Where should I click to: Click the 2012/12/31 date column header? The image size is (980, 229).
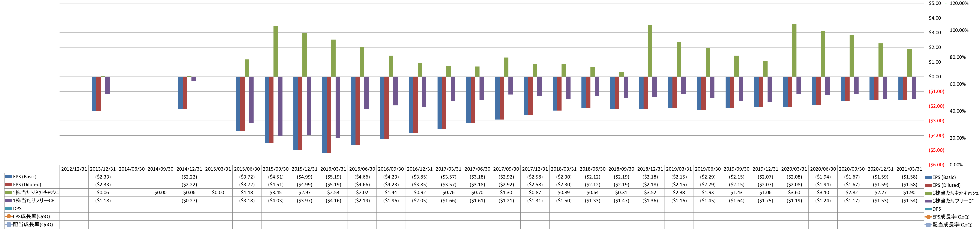pos(74,169)
